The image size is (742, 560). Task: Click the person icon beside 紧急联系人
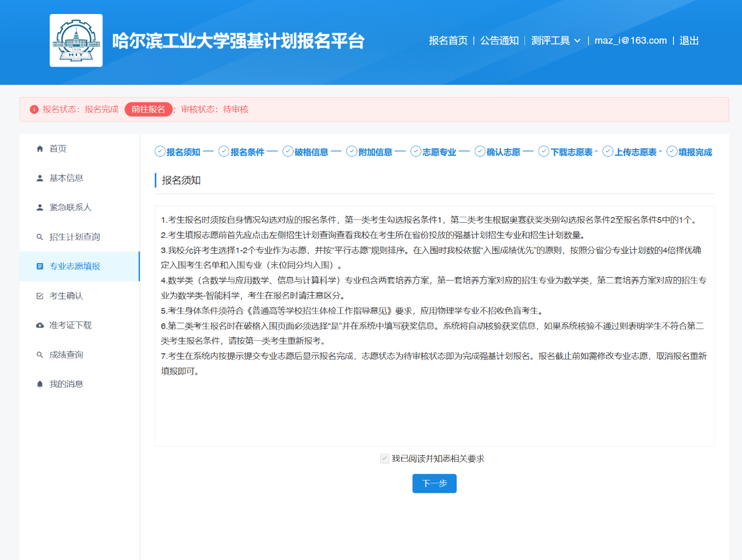[x=40, y=208]
